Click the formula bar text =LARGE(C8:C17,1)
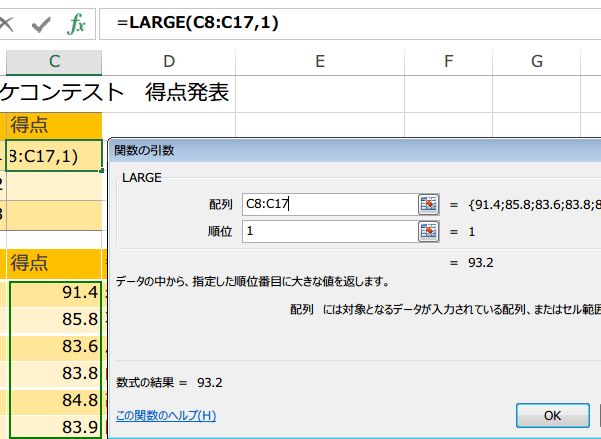 198,23
